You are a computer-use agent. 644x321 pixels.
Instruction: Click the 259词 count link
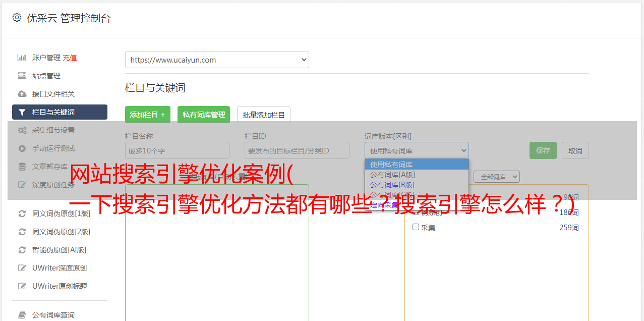pos(569,228)
